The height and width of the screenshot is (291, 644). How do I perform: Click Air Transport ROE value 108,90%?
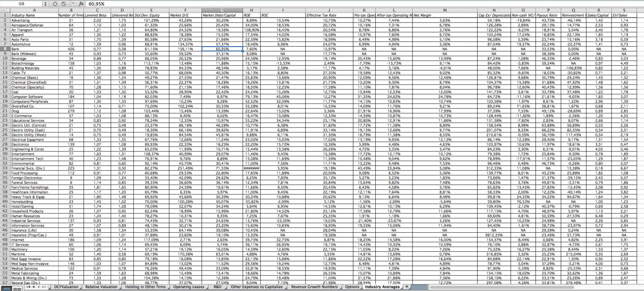click(x=251, y=30)
